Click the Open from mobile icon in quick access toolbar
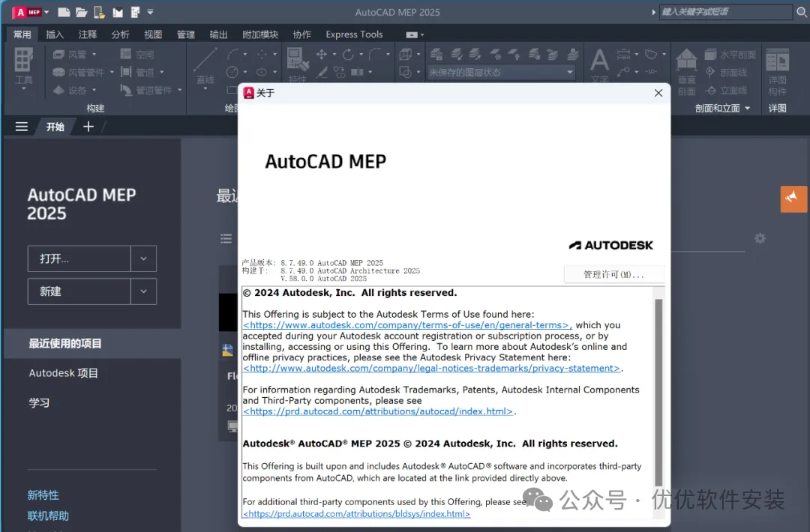The image size is (810, 532). (99, 12)
